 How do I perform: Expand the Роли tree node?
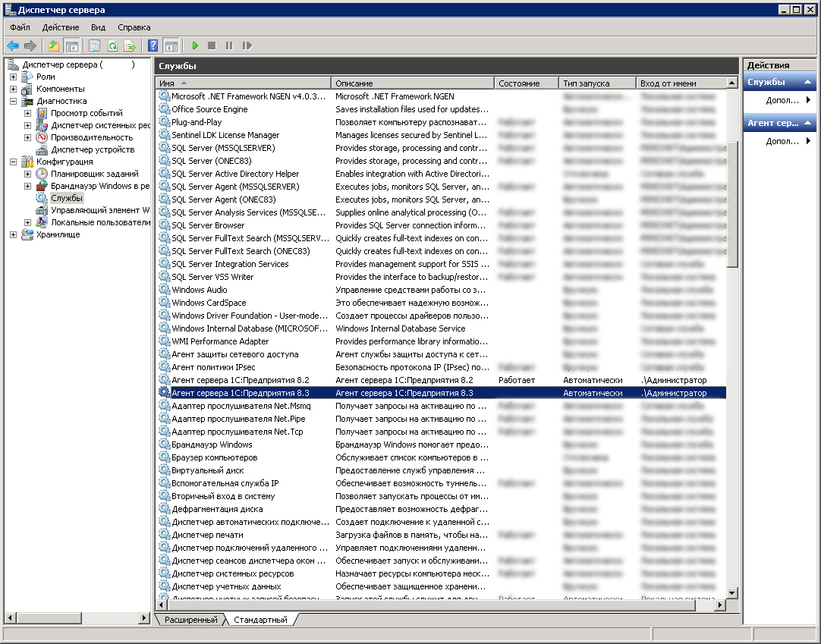[x=13, y=77]
